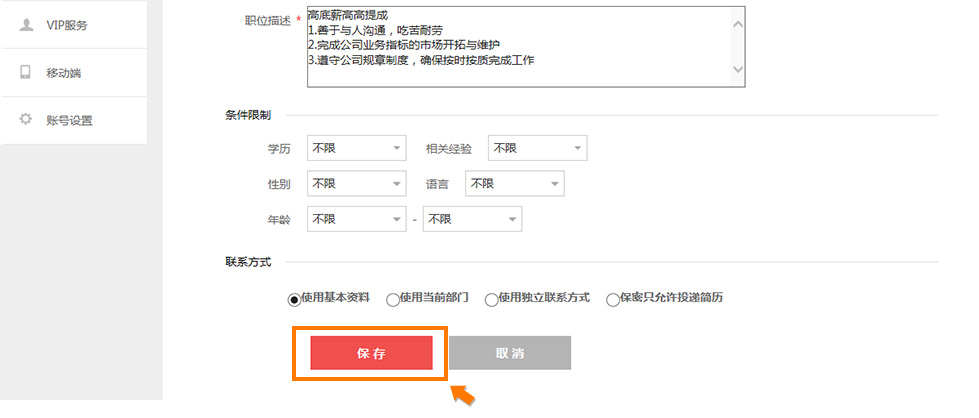Click the gray 取消 button

point(510,353)
